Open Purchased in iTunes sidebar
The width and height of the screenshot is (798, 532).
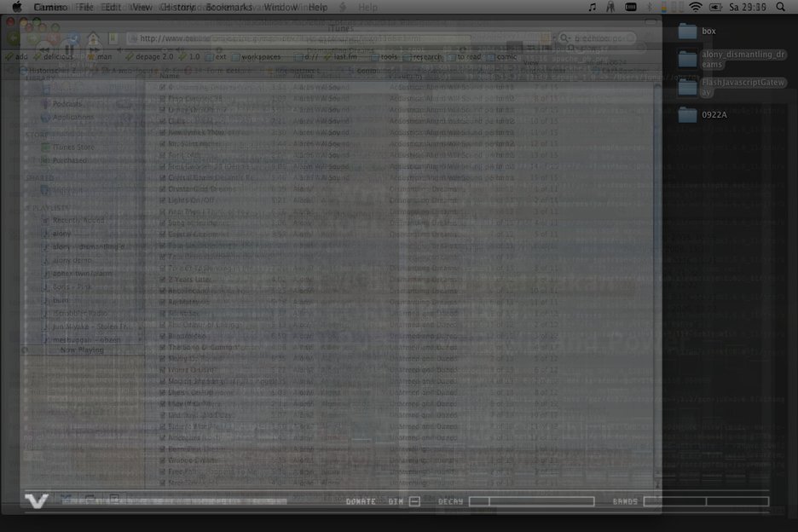point(64,160)
